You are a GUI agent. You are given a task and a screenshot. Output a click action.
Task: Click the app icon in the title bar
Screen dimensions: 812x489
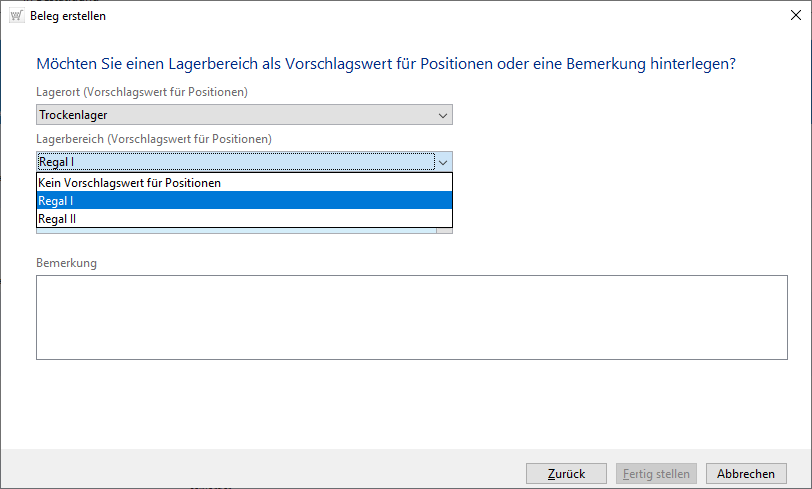16,16
